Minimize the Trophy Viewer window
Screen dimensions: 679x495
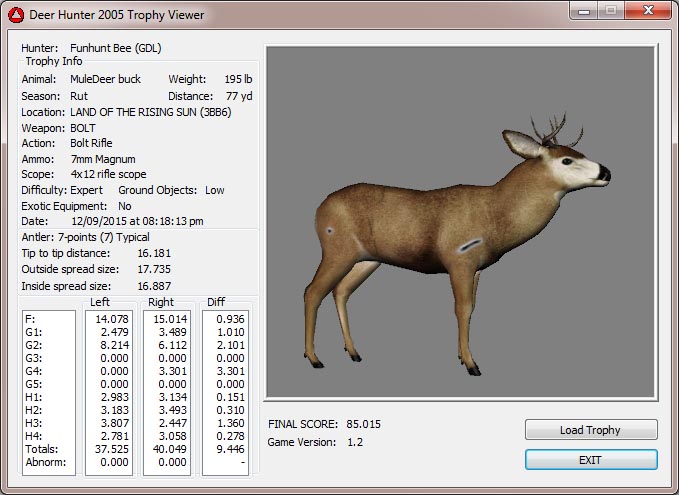coord(582,11)
